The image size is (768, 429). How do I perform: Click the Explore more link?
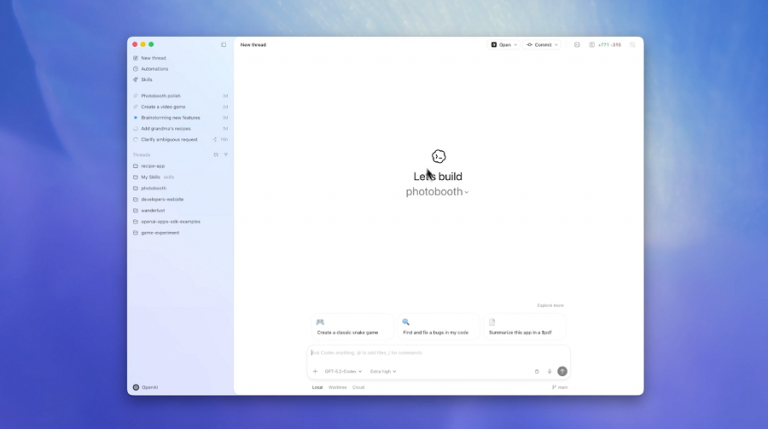coord(550,305)
